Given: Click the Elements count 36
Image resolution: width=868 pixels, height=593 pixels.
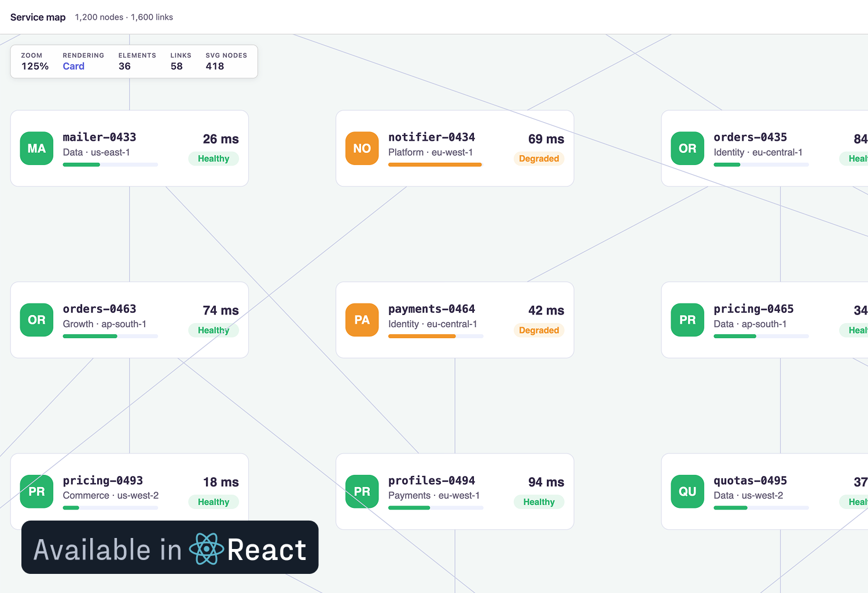Looking at the screenshot, I should (x=124, y=66).
